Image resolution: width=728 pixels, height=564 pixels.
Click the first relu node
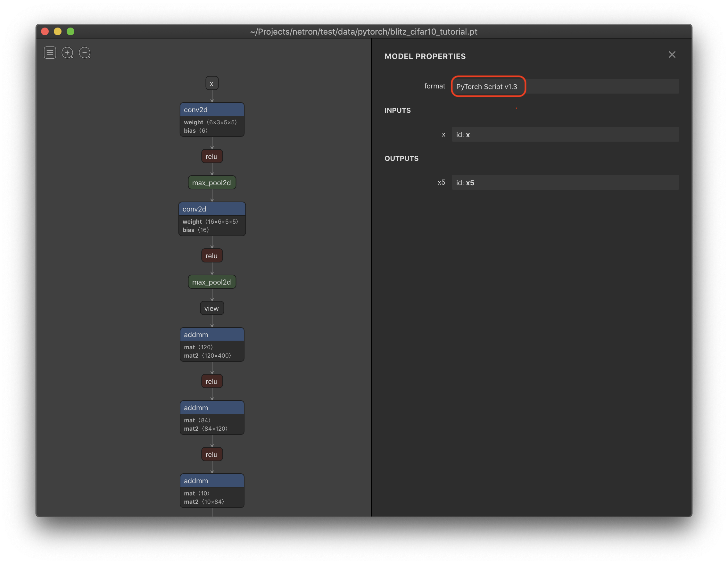click(x=212, y=156)
